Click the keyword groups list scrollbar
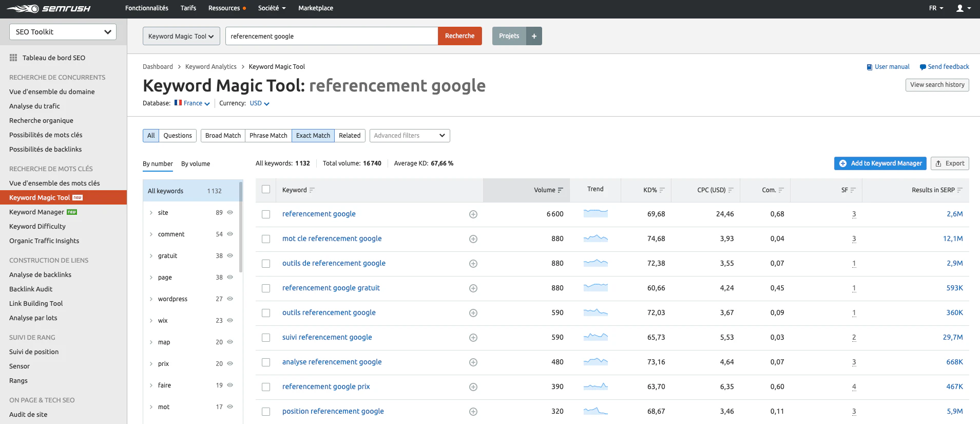The image size is (980, 424). tap(241, 226)
